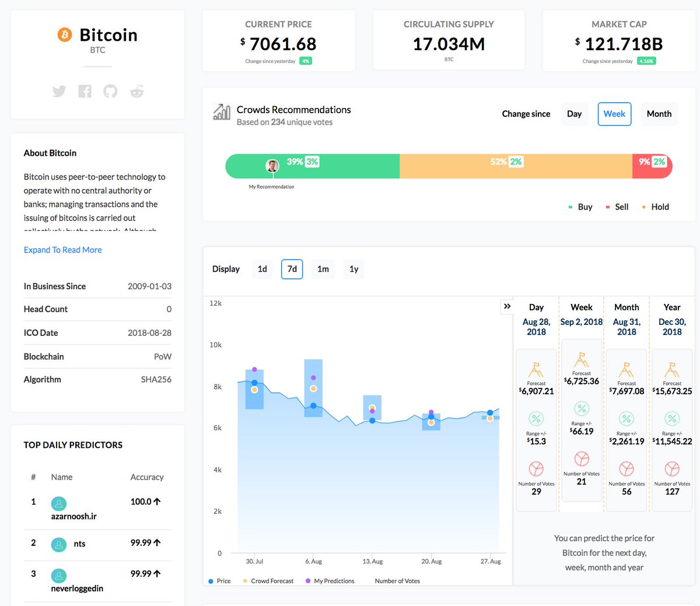Set change since to Month
Image resolution: width=700 pixels, height=606 pixels.
(659, 114)
